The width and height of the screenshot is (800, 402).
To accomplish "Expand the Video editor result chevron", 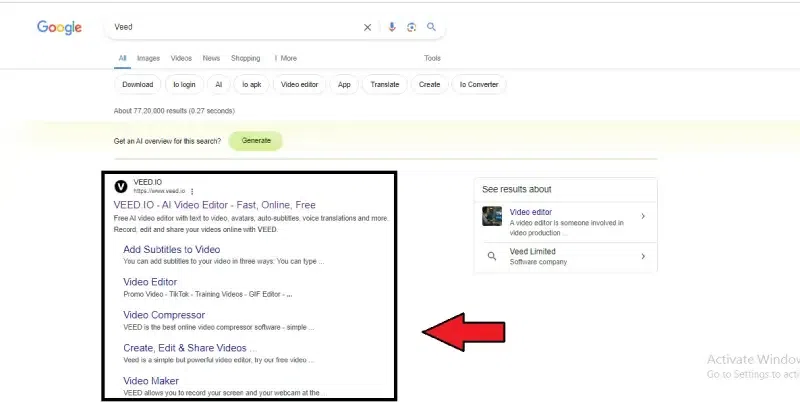I will [643, 216].
